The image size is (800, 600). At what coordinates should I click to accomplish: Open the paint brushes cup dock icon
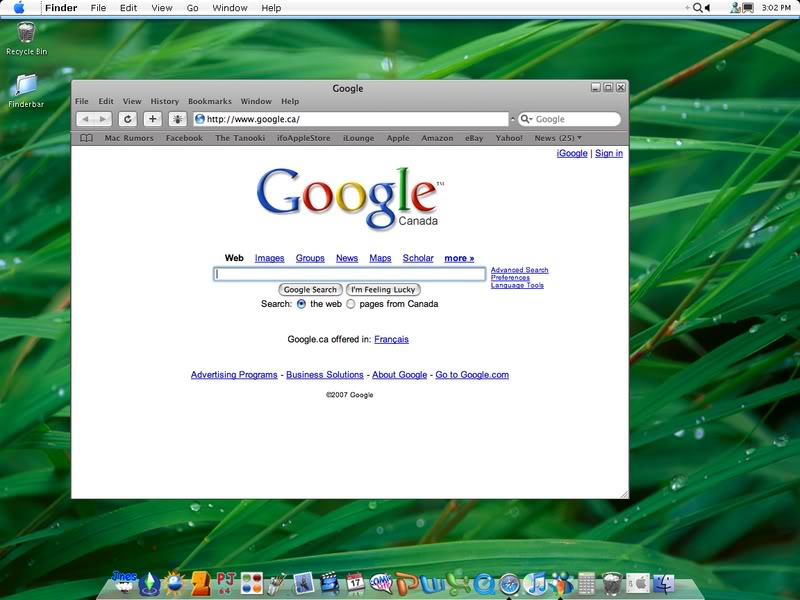click(277, 584)
